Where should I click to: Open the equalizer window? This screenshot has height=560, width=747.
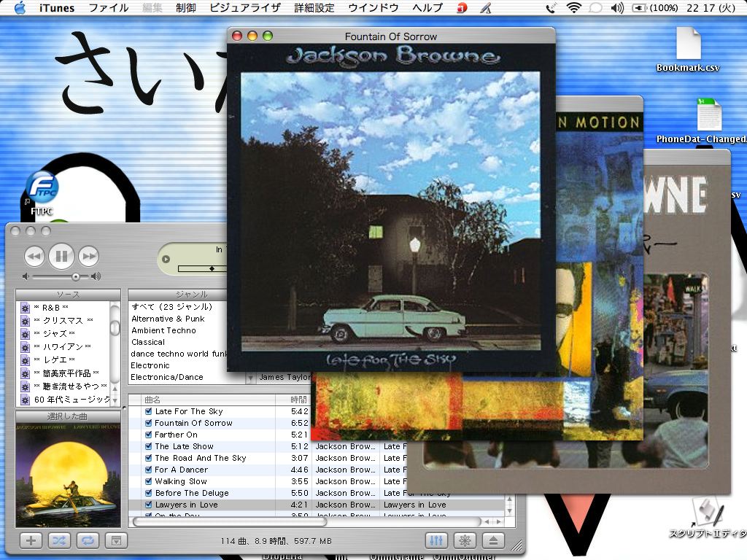[x=436, y=540]
